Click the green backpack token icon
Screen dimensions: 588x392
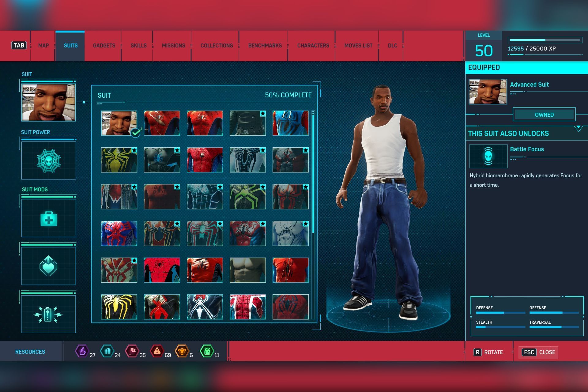[x=207, y=351]
